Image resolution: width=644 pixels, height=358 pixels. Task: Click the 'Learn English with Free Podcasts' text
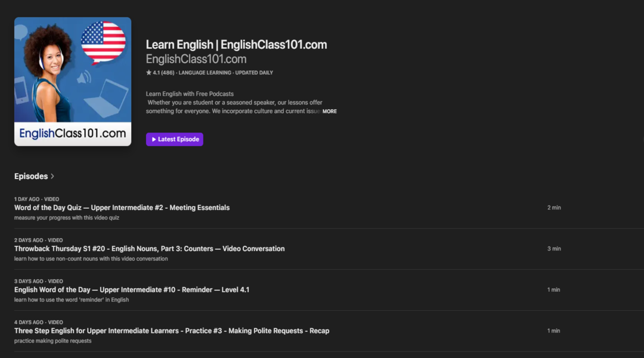pyautogui.click(x=190, y=94)
